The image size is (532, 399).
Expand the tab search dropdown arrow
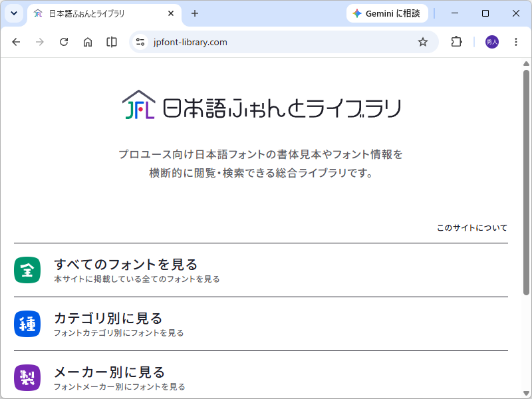pos(14,13)
